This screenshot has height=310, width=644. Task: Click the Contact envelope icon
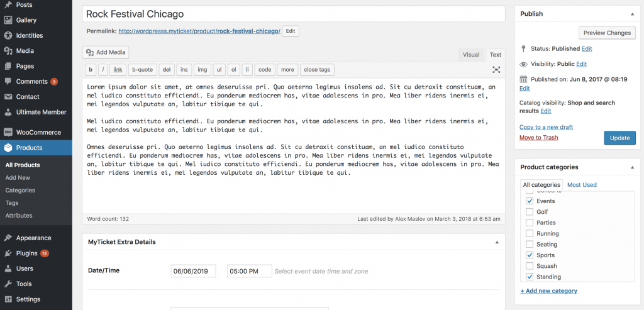(8, 97)
